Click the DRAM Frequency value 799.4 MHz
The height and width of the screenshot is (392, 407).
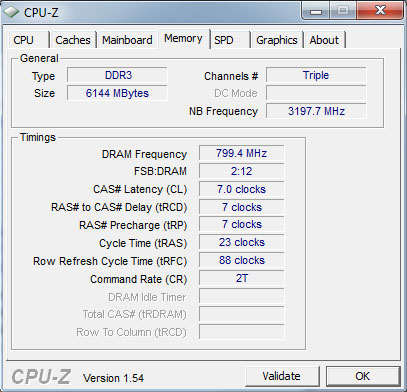[x=242, y=153]
